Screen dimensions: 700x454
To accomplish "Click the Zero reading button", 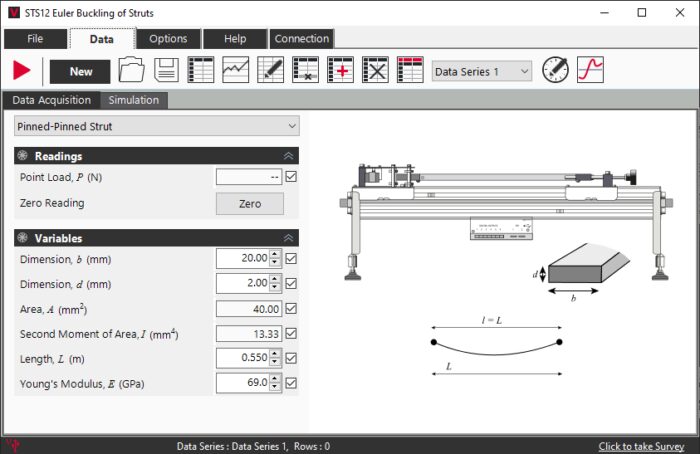I will pos(250,204).
